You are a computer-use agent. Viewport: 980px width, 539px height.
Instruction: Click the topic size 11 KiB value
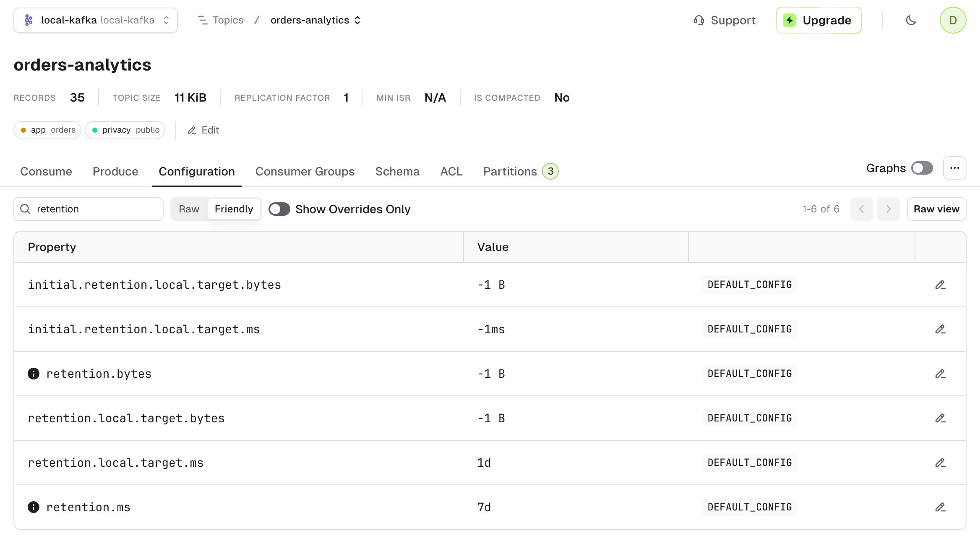coord(190,97)
